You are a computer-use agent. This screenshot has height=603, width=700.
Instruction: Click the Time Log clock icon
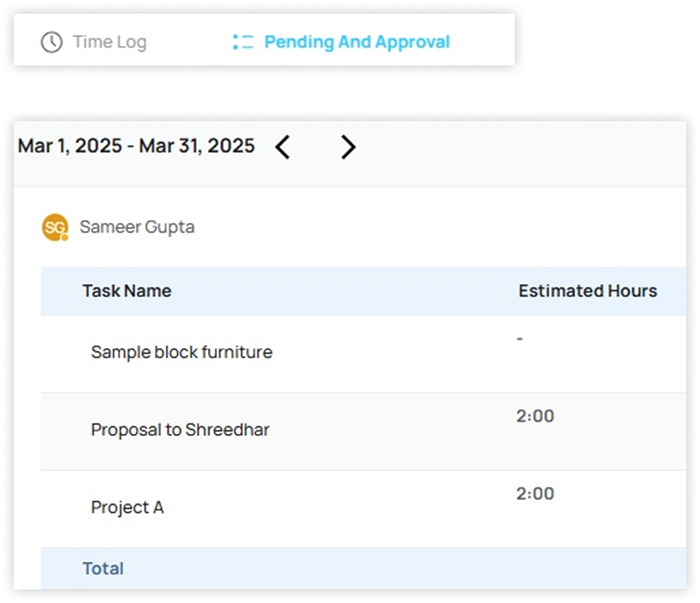(x=51, y=42)
